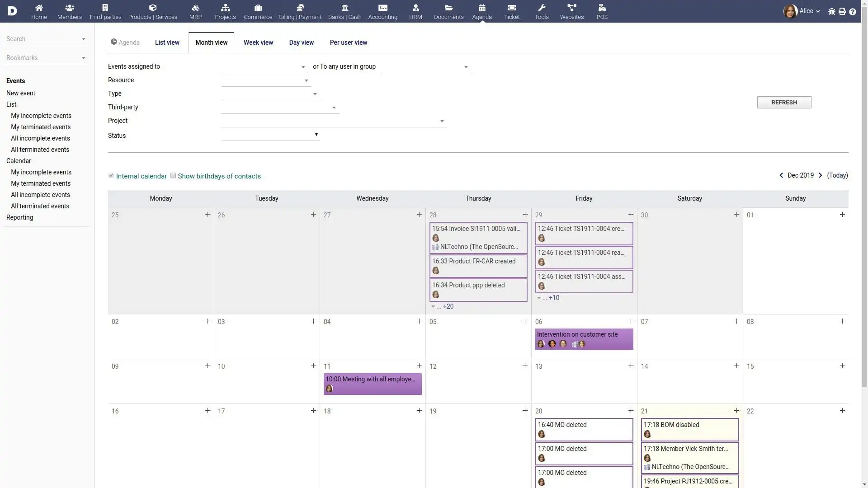Viewport: 868px width, 488px height.
Task: Expand the Status filter dropdown
Action: tap(316, 134)
